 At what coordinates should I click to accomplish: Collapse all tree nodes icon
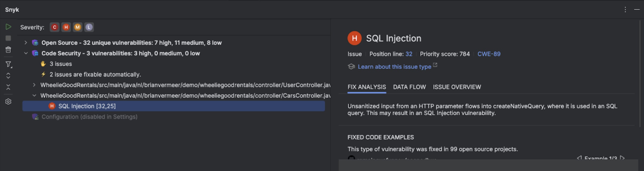pyautogui.click(x=8, y=87)
